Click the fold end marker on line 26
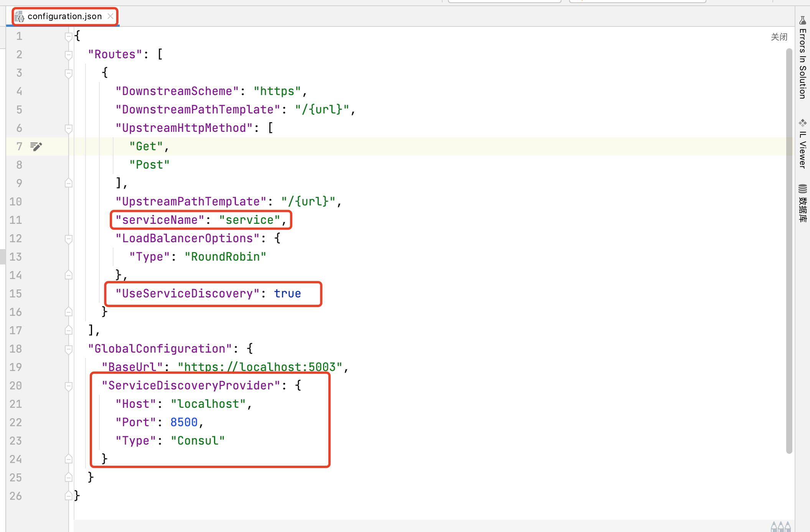 tap(69, 496)
